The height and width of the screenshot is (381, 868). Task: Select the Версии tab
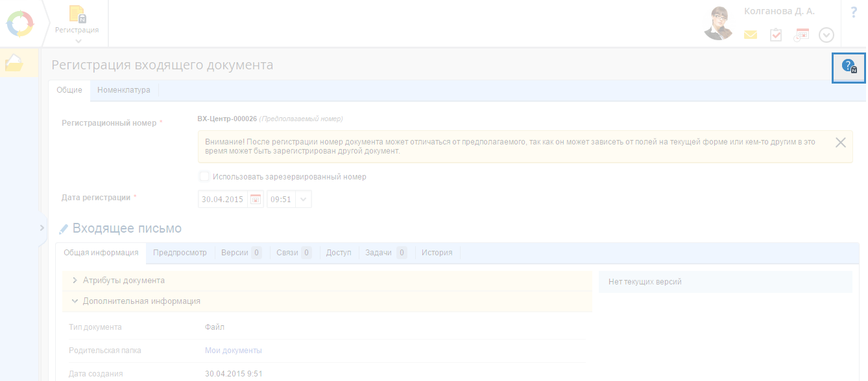241,253
